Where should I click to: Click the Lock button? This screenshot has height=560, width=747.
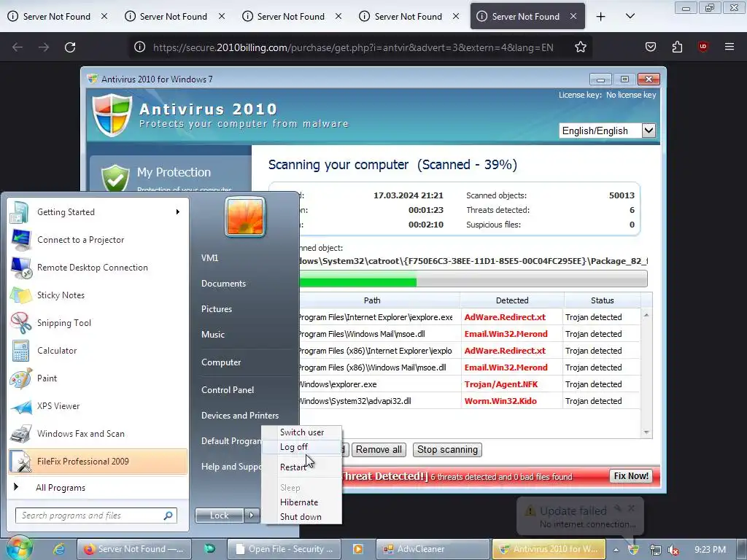(x=219, y=516)
